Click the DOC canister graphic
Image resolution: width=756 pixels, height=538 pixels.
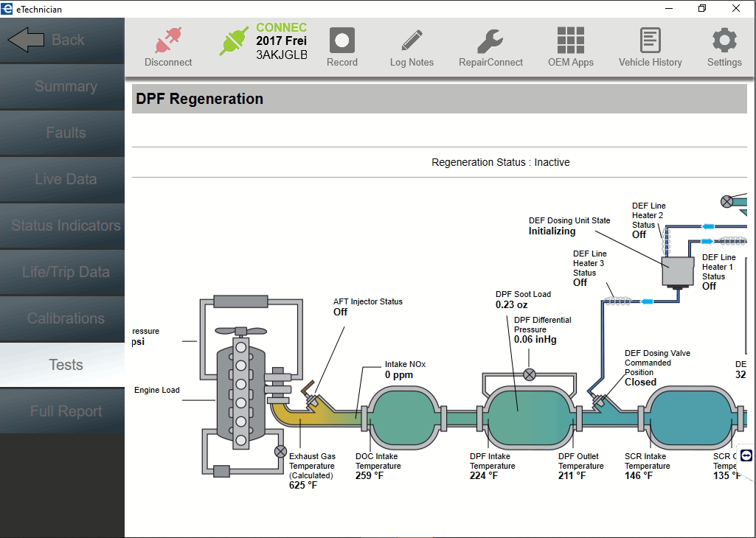(403, 416)
